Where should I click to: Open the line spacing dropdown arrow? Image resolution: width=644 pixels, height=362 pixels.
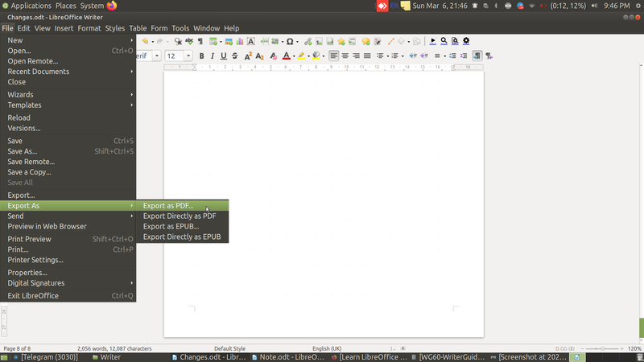[x=445, y=56]
